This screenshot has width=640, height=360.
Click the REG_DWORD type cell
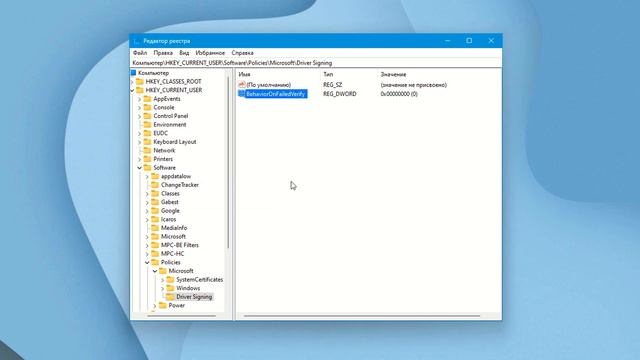pos(340,94)
